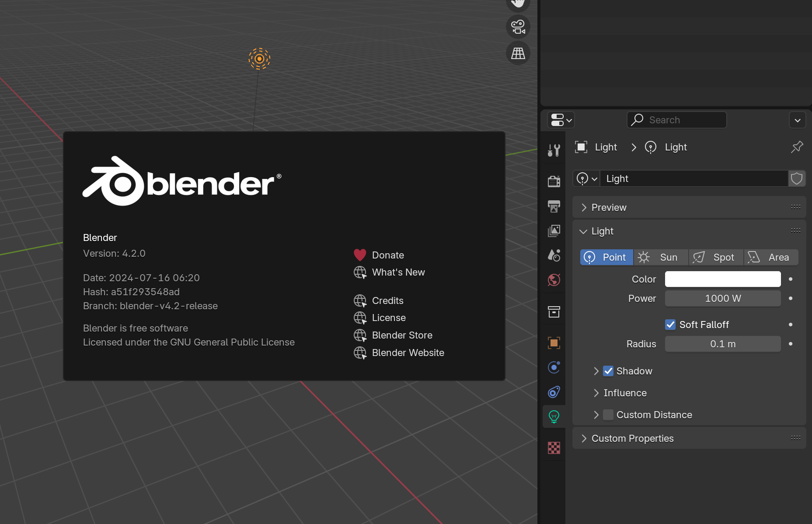This screenshot has width=812, height=524.
Task: Set light type to Spot
Action: [x=716, y=257]
